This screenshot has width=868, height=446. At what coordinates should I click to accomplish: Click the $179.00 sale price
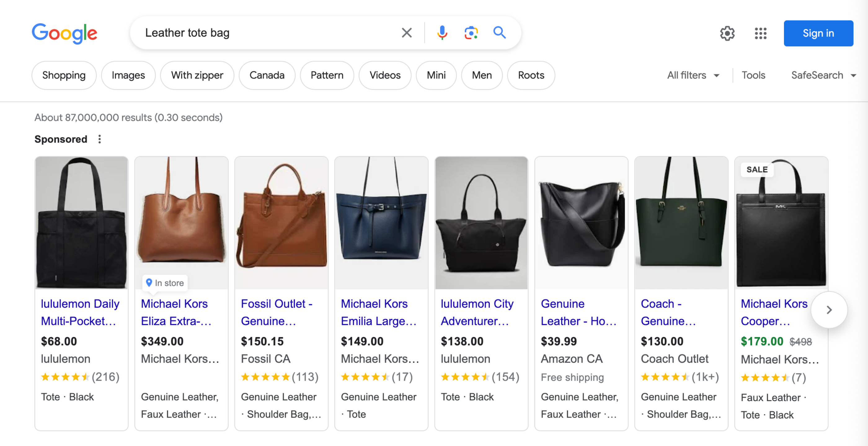[x=762, y=341]
